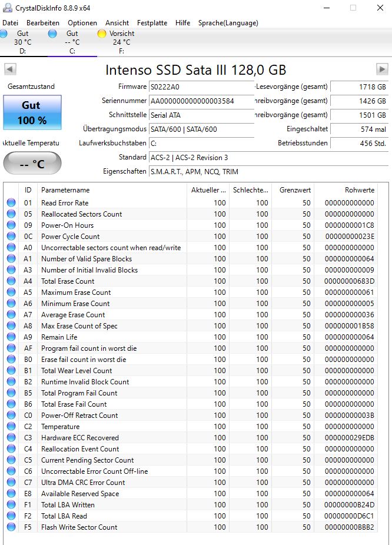Open the Datei menu
Image resolution: width=392 pixels, height=545 pixels.
point(10,23)
